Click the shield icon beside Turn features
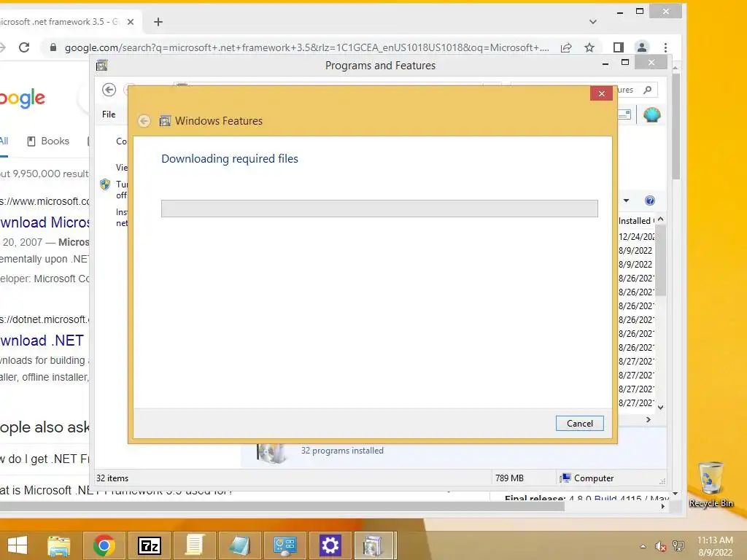The width and height of the screenshot is (747, 560). pyautogui.click(x=105, y=184)
